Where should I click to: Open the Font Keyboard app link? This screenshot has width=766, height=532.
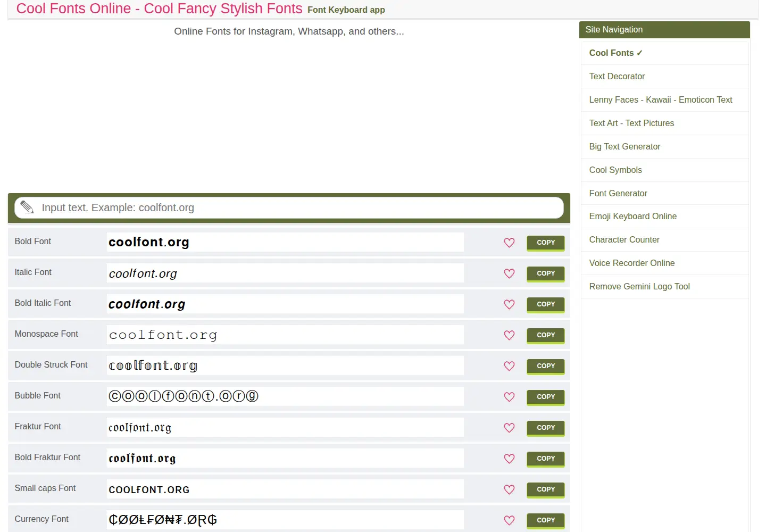pos(346,10)
